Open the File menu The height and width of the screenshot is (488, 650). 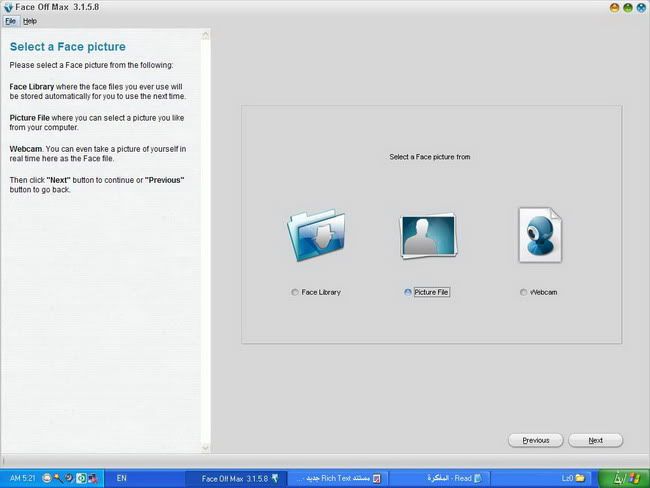pos(10,21)
